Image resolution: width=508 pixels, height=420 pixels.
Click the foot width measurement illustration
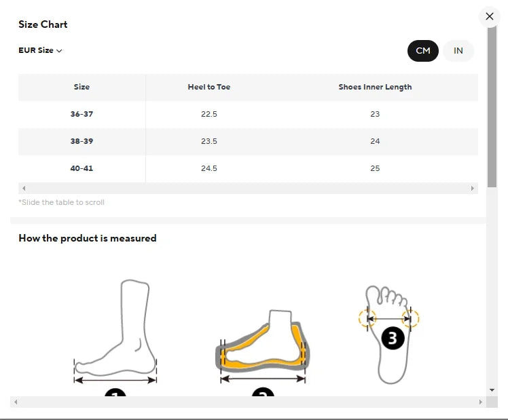tap(389, 332)
